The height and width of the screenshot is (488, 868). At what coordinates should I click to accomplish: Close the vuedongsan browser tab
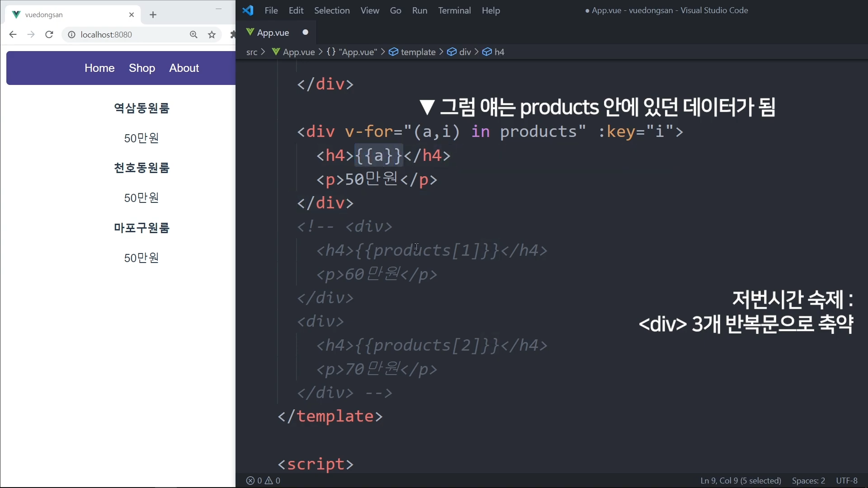point(132,15)
